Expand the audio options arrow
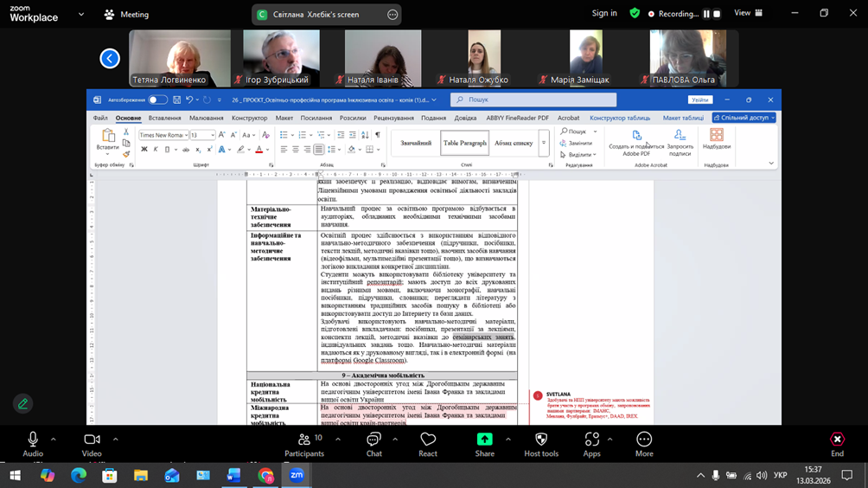Screen dimensions: 868x488 click(x=54, y=440)
